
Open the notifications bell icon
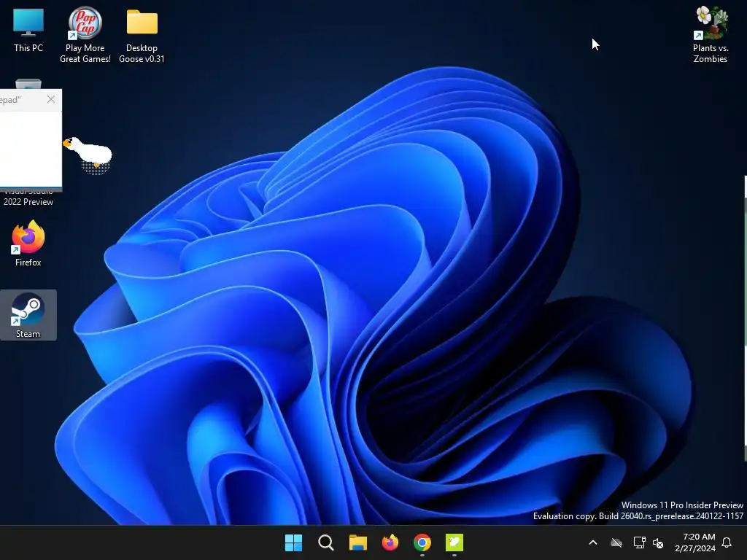[x=727, y=542]
